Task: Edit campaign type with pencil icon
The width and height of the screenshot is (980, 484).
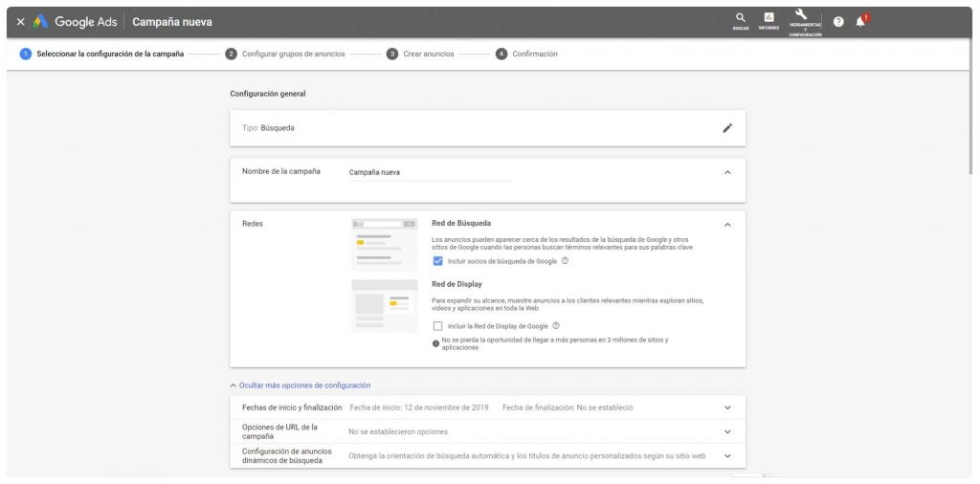Action: (x=727, y=128)
